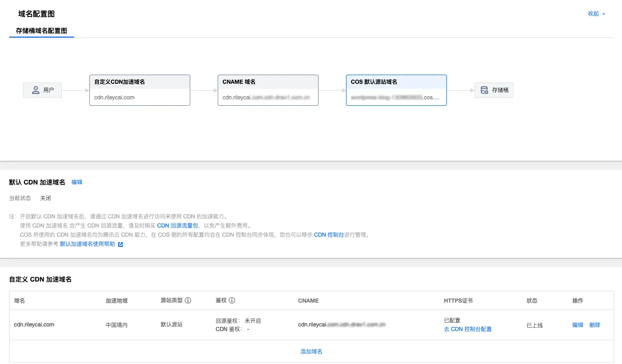Click info icon beside 鉴权 header
Image resolution: width=622 pixels, height=364 pixels.
(232, 301)
